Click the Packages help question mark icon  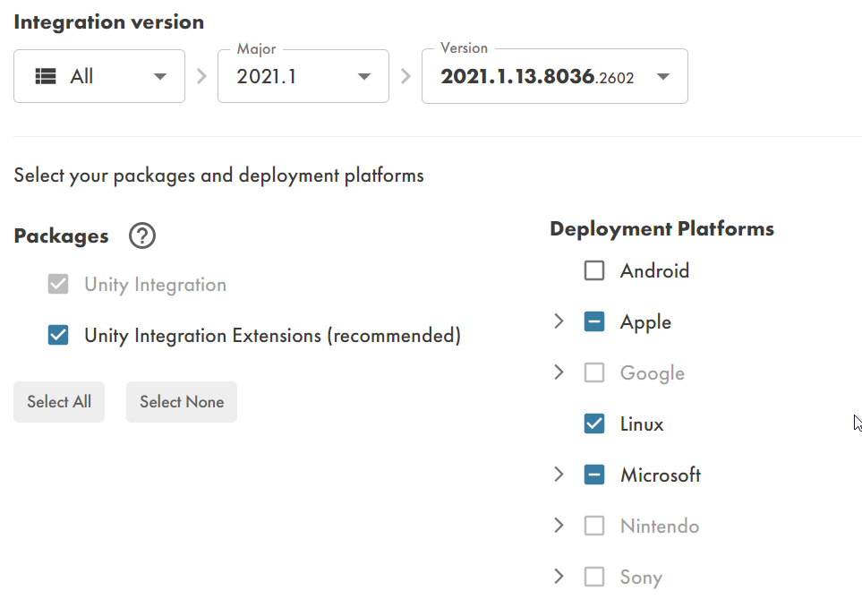coord(142,236)
